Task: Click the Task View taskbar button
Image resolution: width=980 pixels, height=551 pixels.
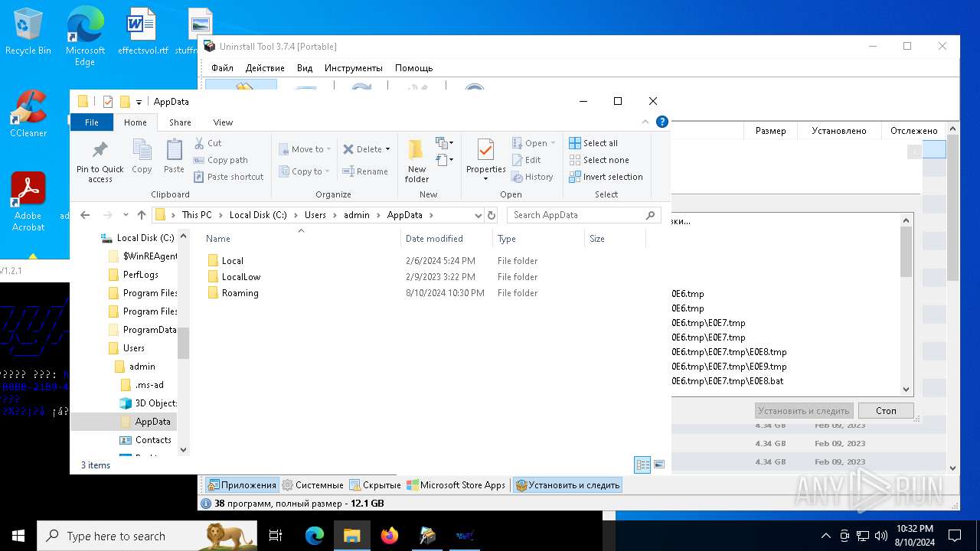Action: 276,536
